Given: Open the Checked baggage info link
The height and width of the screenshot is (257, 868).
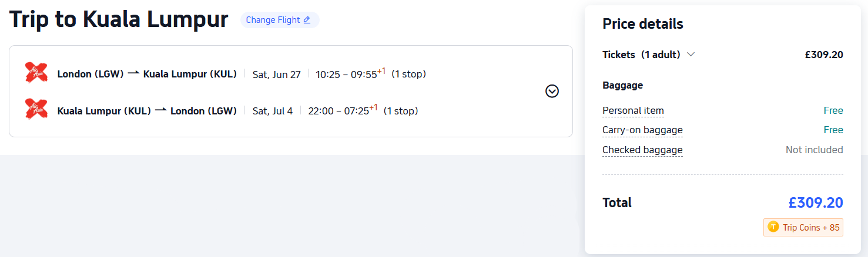Looking at the screenshot, I should click(x=642, y=150).
